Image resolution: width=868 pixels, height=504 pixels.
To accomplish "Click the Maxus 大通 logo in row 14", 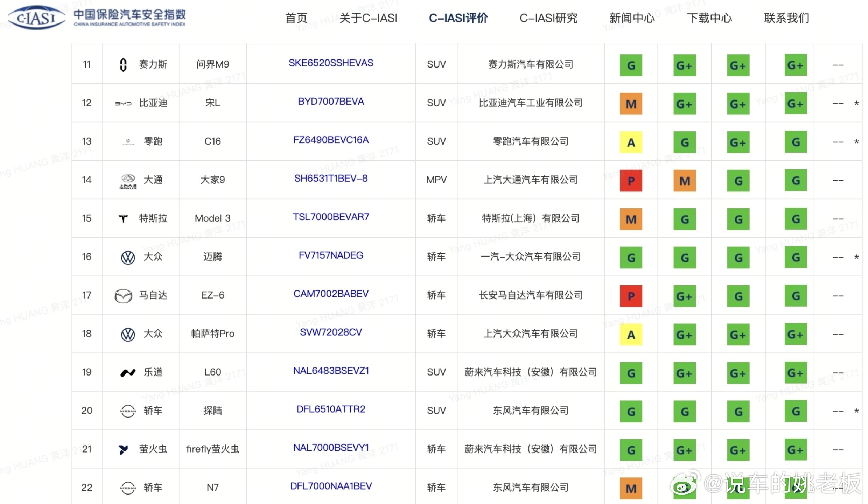I will (x=128, y=182).
